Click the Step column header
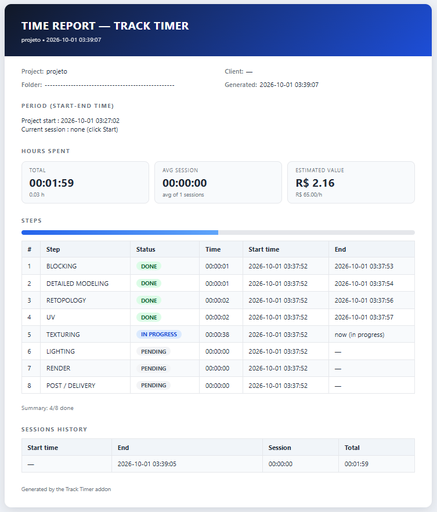Image resolution: width=437 pixels, height=512 pixels. (x=53, y=249)
